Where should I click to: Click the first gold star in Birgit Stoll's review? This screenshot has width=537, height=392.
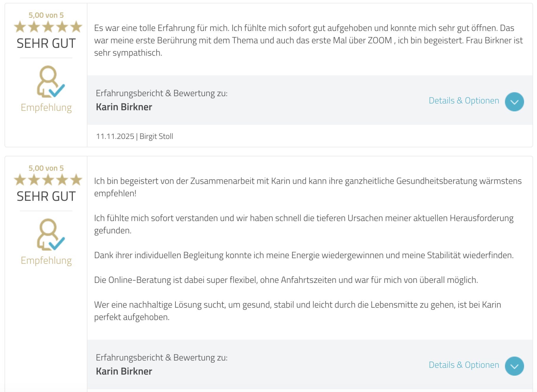[20, 27]
